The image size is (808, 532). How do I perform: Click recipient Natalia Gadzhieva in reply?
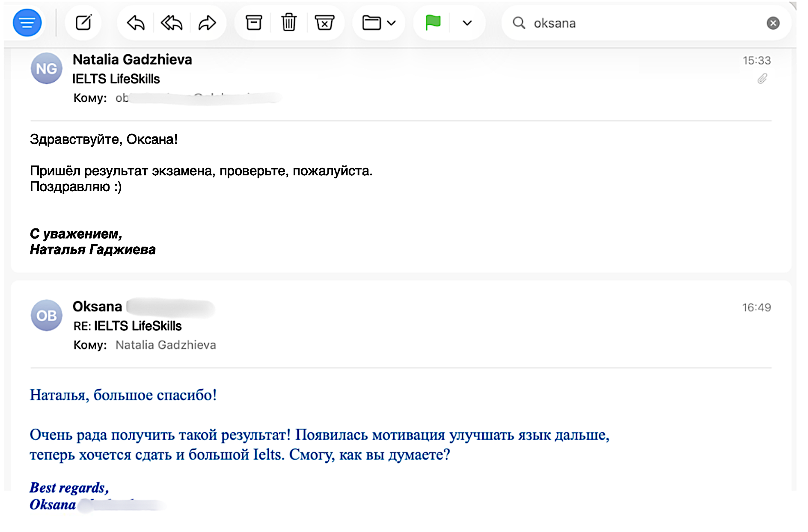pos(166,345)
